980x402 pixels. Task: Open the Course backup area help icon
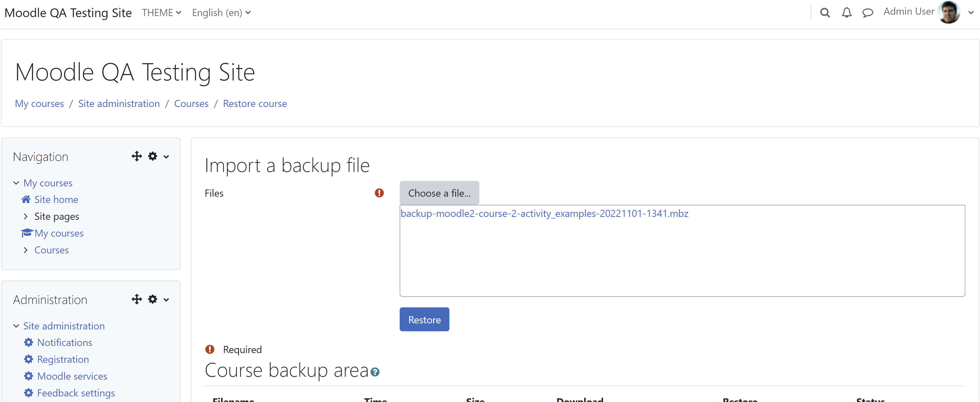(375, 372)
